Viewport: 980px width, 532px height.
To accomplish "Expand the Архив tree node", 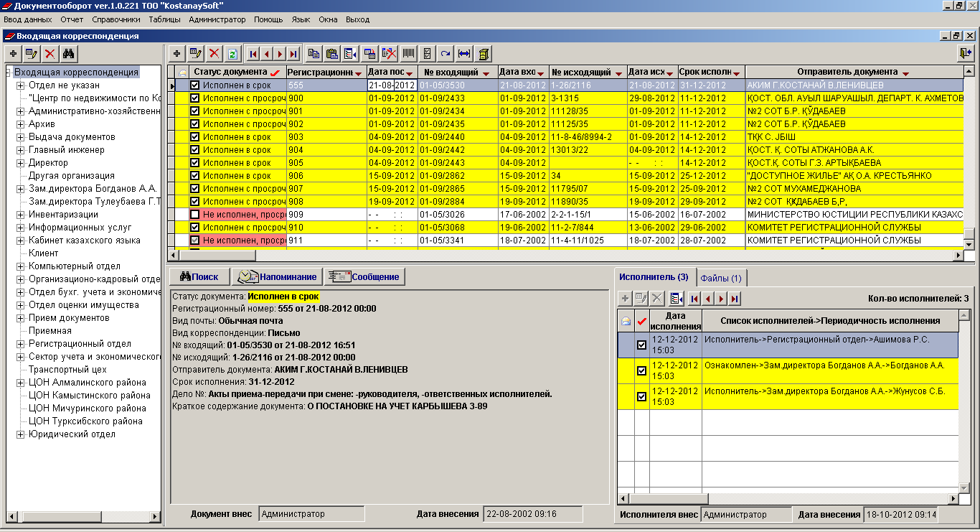I will 21,124.
